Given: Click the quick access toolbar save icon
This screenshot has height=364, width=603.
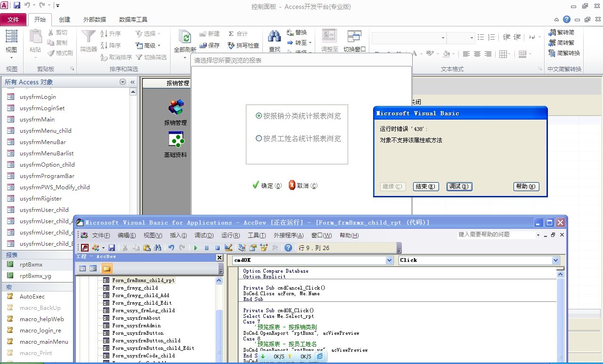Looking at the screenshot, I should [17, 6].
